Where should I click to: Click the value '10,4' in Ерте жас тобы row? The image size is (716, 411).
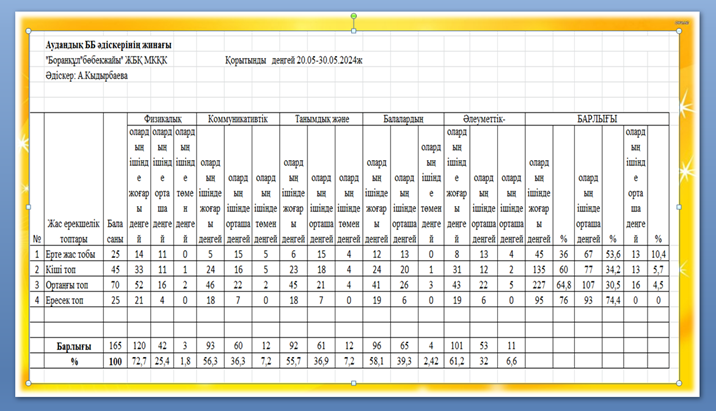(658, 254)
